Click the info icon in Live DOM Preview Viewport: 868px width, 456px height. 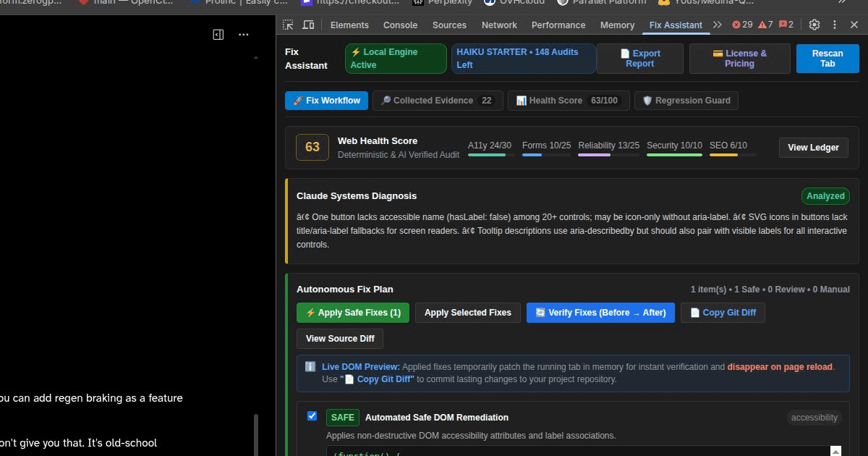pos(310,367)
